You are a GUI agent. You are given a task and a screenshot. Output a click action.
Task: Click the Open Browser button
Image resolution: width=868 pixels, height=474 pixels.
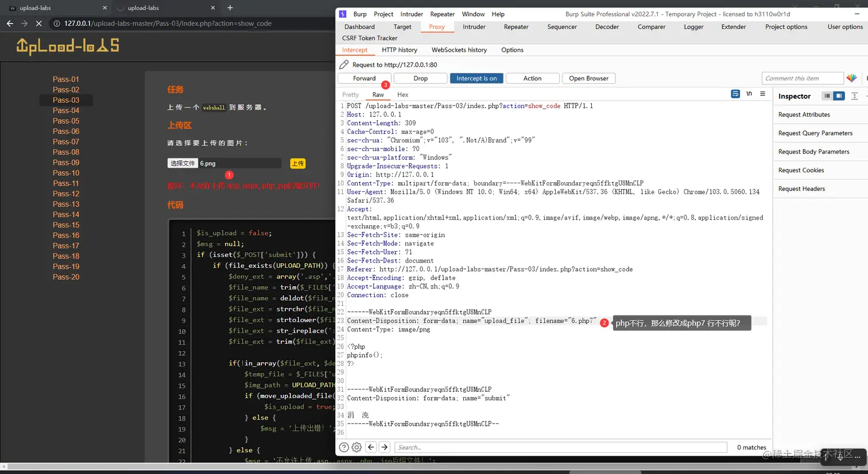(588, 78)
